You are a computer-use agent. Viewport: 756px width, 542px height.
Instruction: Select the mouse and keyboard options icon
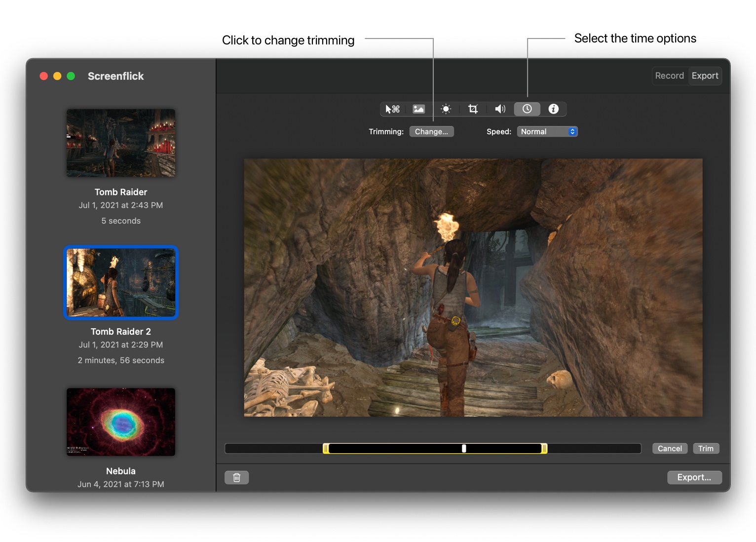click(392, 109)
